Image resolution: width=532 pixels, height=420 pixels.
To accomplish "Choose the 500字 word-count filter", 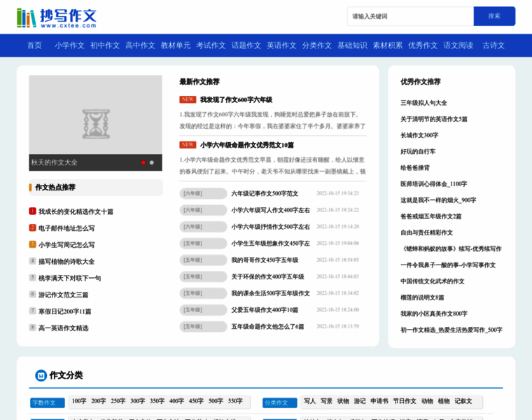I will 216,402.
